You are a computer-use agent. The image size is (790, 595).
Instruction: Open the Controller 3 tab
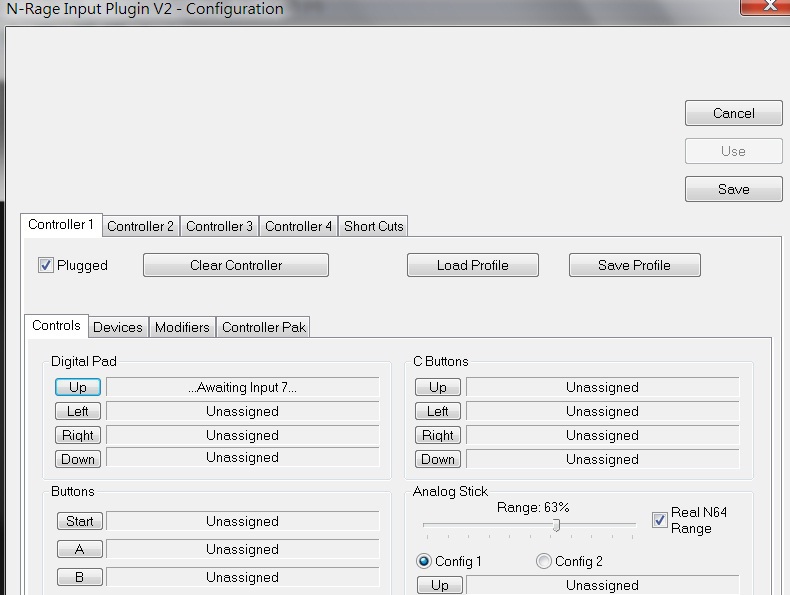[219, 226]
